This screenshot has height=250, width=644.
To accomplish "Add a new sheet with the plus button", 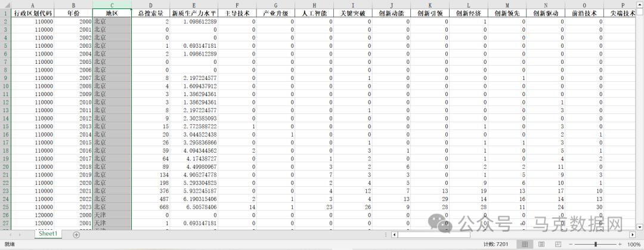I will click(x=76, y=235).
